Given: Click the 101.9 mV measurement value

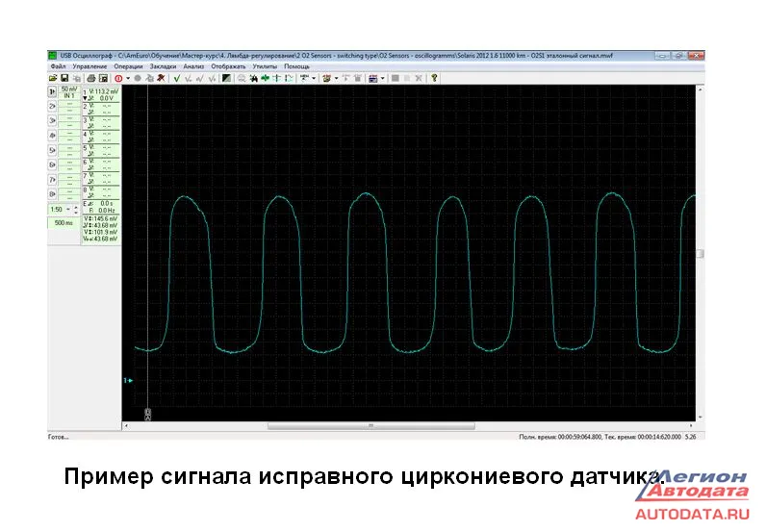Looking at the screenshot, I should (x=105, y=233).
